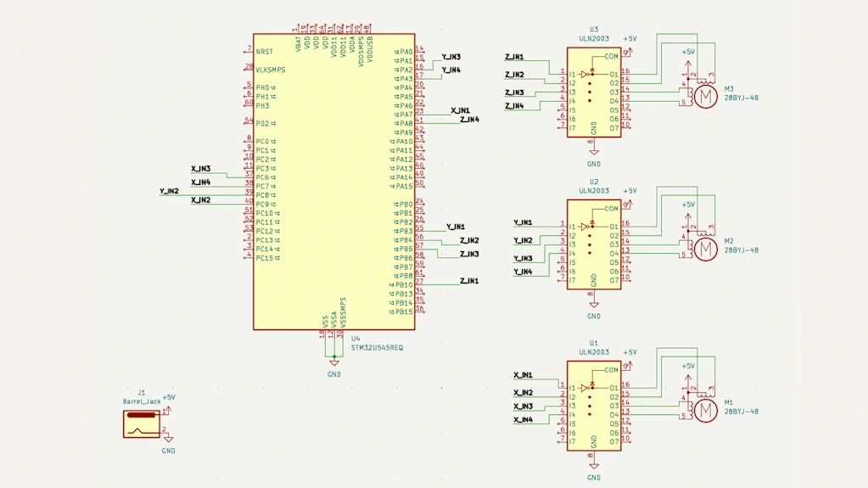Click the VLXSMPS pin name on U4
The image size is (868, 488).
[271, 70]
